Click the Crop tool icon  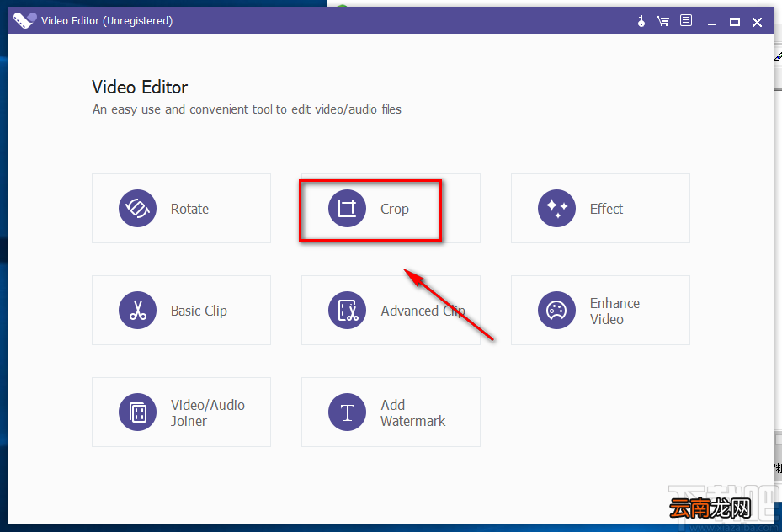(x=347, y=209)
